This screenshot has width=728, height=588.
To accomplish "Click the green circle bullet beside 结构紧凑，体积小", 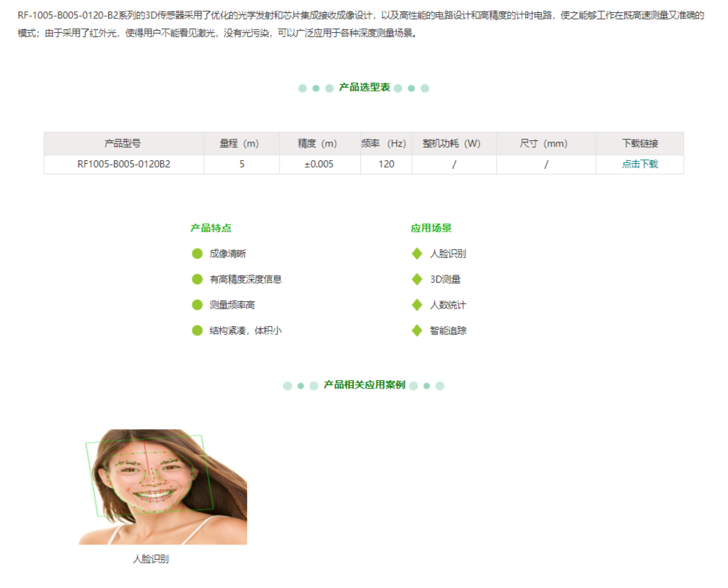I will tap(197, 330).
